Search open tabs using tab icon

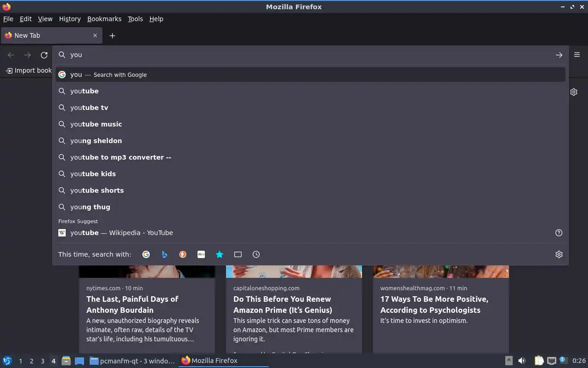(x=238, y=254)
